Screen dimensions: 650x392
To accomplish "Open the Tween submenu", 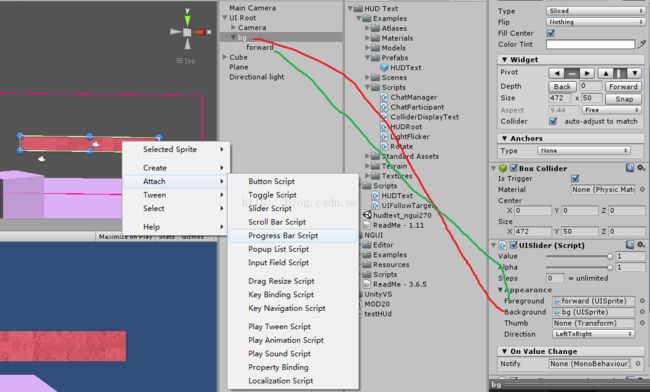I will coord(176,195).
